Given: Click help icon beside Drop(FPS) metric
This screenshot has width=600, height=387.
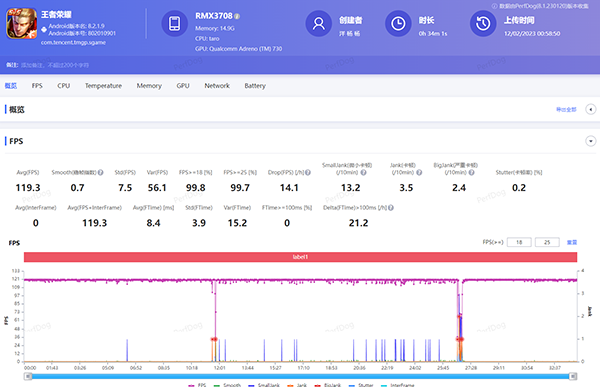Looking at the screenshot, I should (x=308, y=173).
